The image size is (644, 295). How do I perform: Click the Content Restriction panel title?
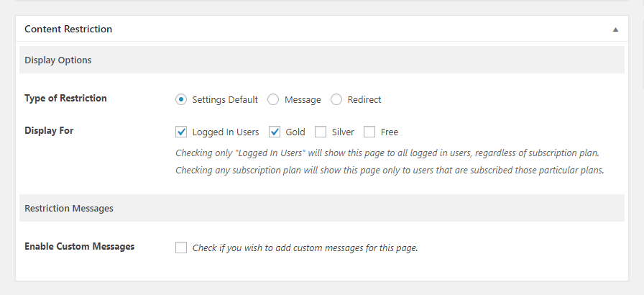[68, 29]
